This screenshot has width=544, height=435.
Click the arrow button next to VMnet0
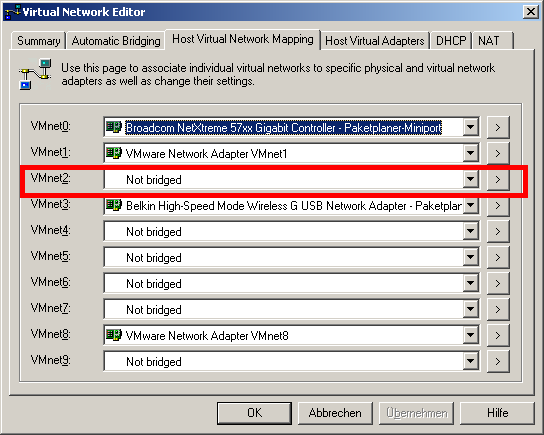pos(498,127)
